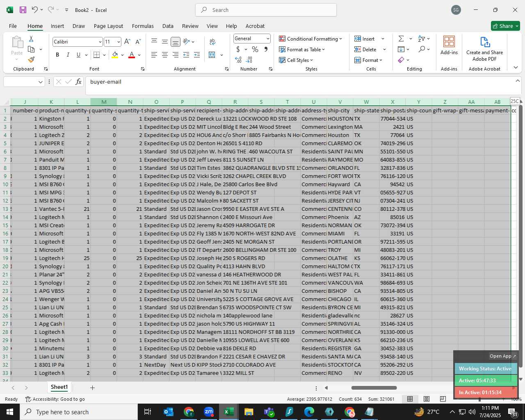
Task: Toggle Bold formatting
Action: pos(57,55)
